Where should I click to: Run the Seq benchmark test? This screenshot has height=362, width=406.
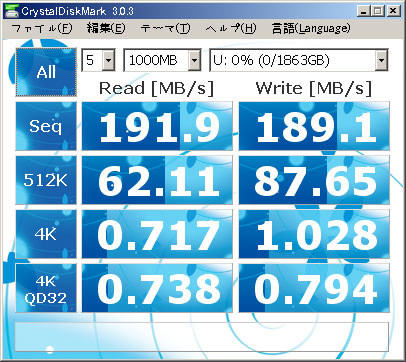click(x=46, y=126)
